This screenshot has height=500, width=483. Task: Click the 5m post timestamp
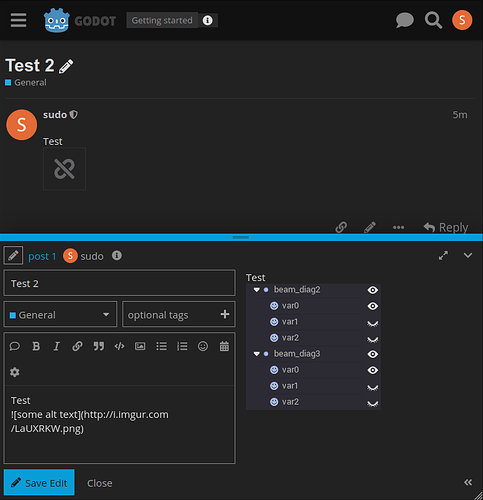point(460,115)
